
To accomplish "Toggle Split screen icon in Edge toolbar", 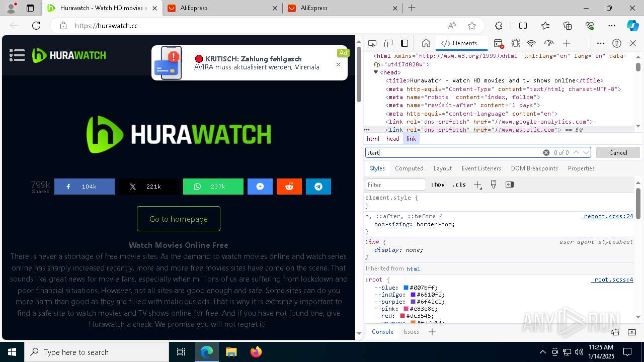I will pos(523,26).
